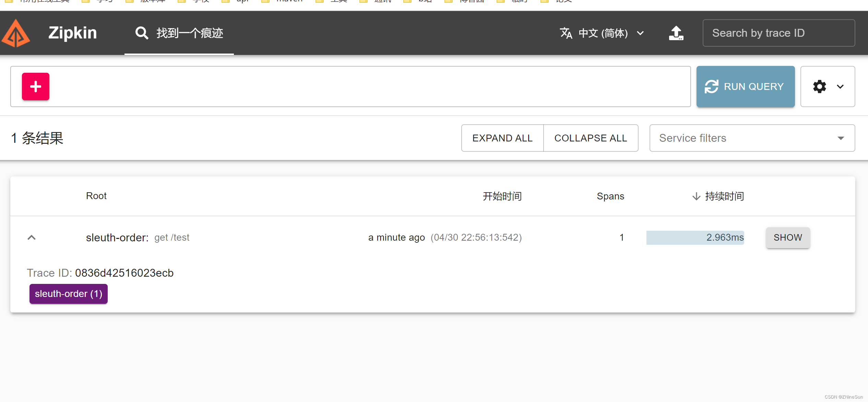Add query criterion with the plus icon
868x402 pixels.
point(35,87)
